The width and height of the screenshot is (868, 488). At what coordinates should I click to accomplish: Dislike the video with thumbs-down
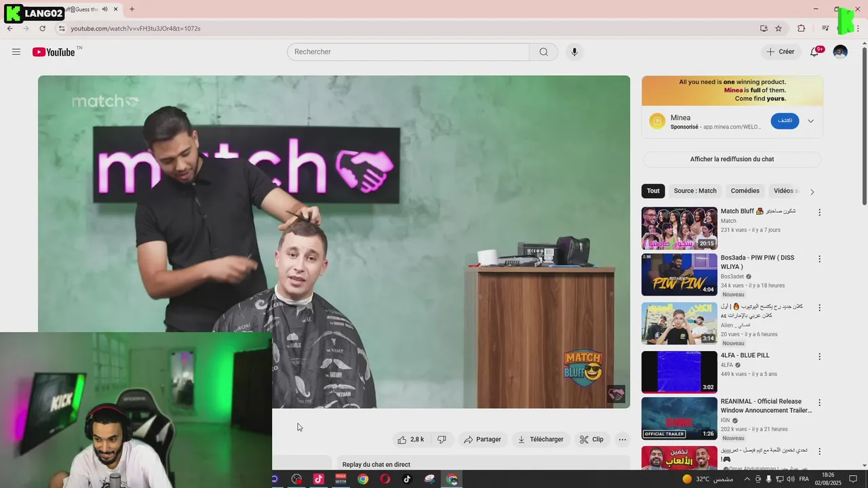click(442, 439)
